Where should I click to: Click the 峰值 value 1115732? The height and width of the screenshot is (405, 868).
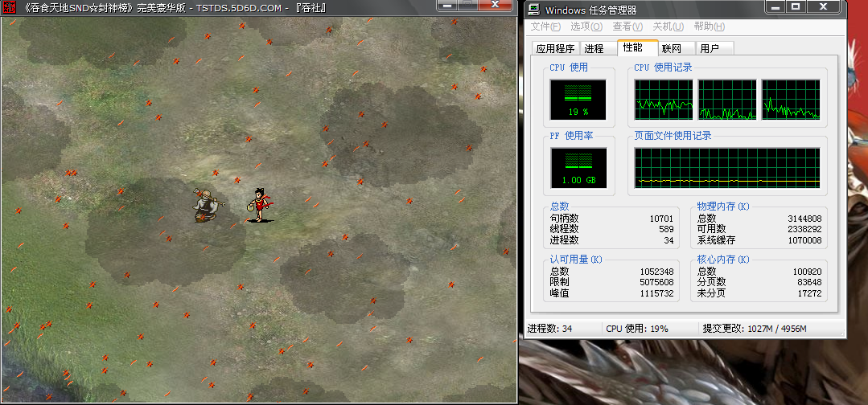pos(656,293)
